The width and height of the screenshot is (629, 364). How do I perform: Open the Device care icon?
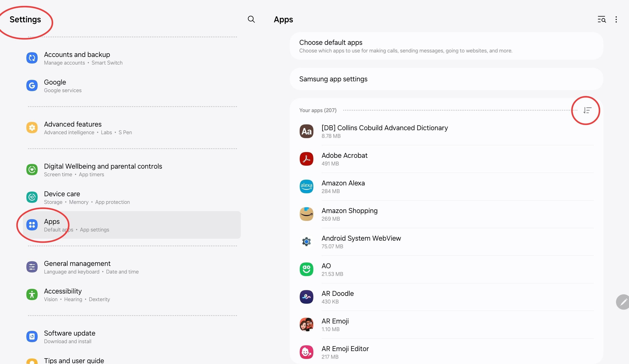pos(32,197)
